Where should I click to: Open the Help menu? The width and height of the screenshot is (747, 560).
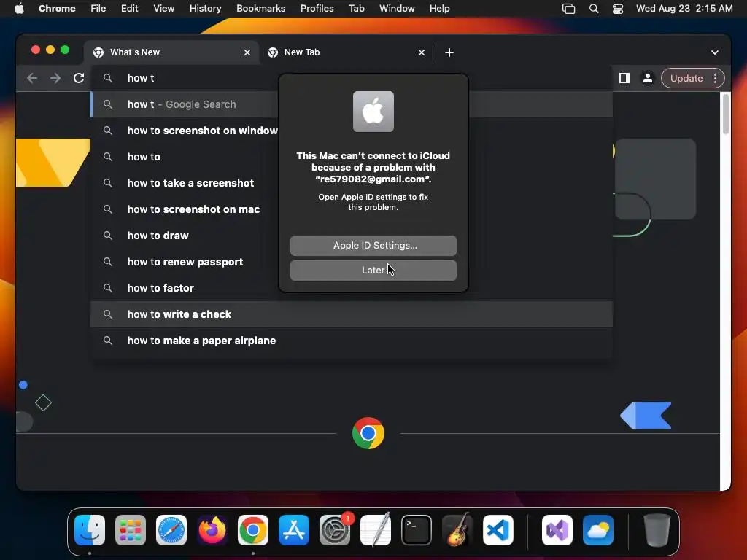coord(439,9)
